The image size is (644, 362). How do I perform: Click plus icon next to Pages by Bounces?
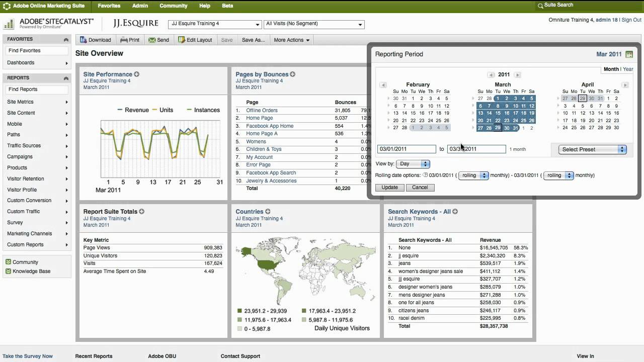[292, 74]
